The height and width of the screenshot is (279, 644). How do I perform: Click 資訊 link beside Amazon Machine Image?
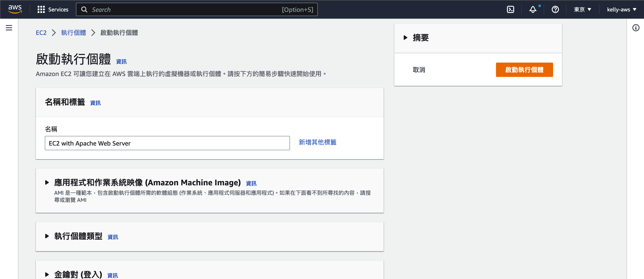(x=251, y=183)
